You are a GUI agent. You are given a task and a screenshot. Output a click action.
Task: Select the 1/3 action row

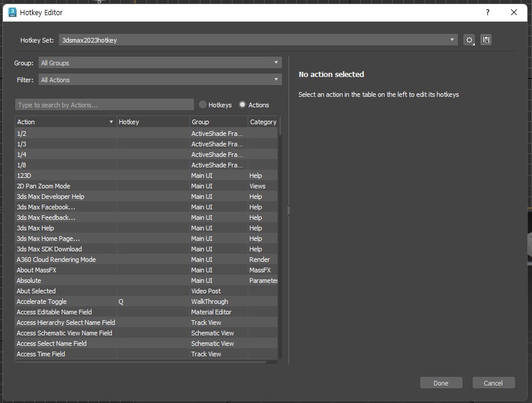[146, 144]
